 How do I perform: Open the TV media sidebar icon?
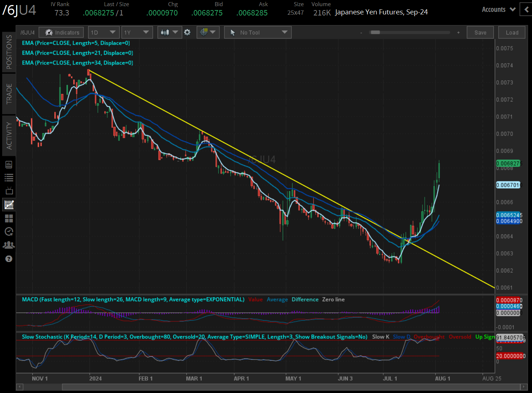[9, 191]
